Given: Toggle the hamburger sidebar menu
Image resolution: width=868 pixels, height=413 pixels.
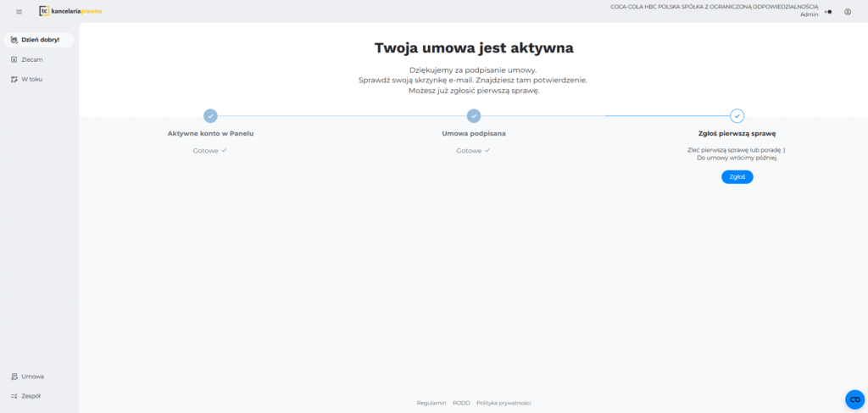Looking at the screenshot, I should pos(19,11).
